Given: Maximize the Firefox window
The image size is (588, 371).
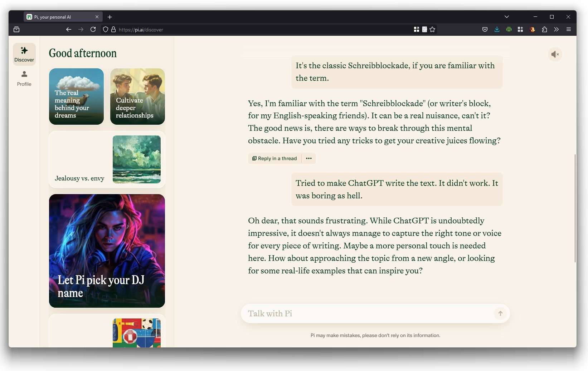Looking at the screenshot, I should [x=551, y=17].
